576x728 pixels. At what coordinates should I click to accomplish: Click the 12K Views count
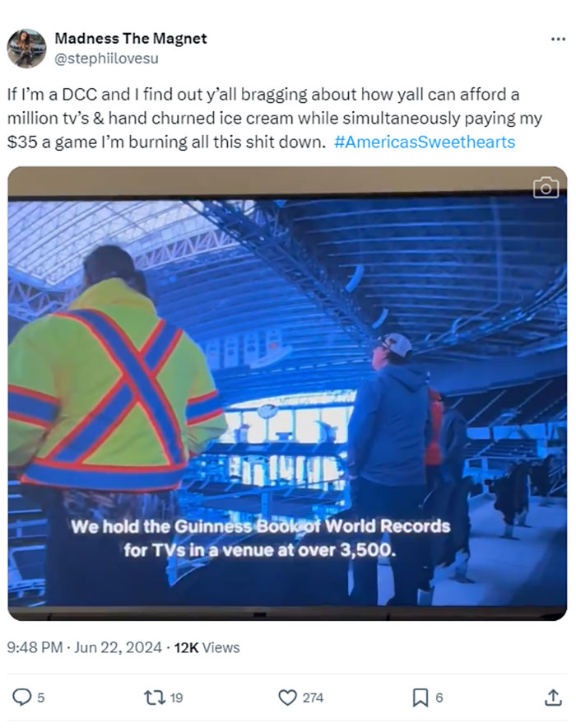point(207,647)
